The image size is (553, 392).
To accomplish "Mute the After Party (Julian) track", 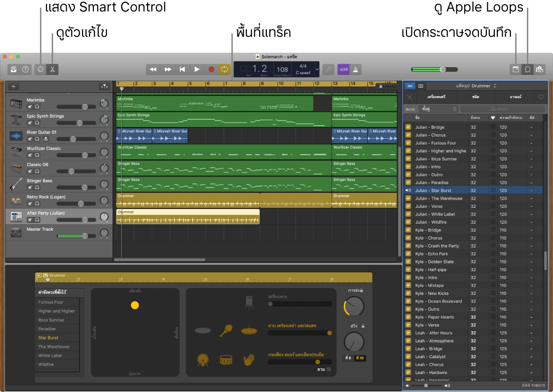I will 30,220.
